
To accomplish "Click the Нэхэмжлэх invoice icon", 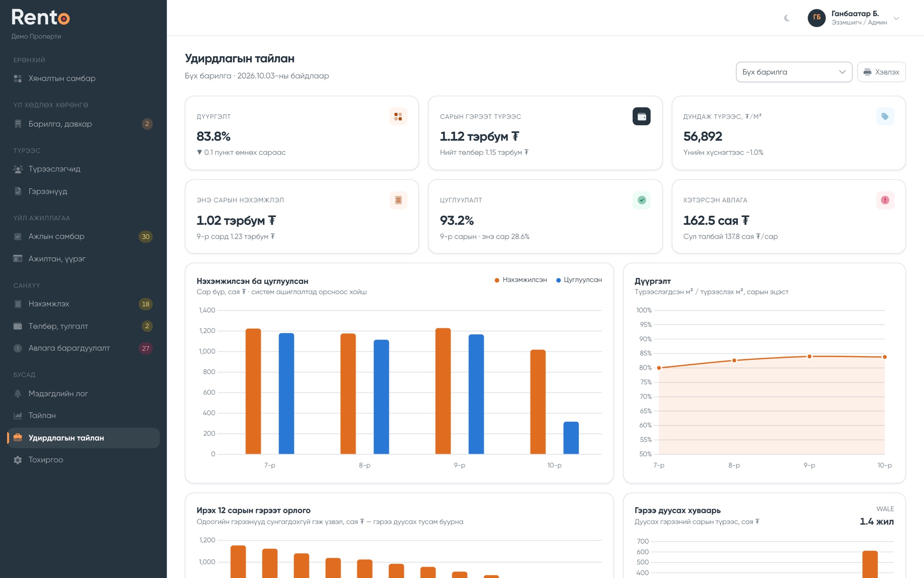I will (x=18, y=304).
